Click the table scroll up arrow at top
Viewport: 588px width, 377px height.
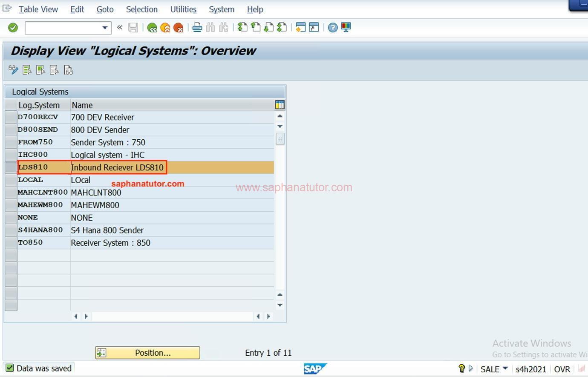(x=280, y=116)
